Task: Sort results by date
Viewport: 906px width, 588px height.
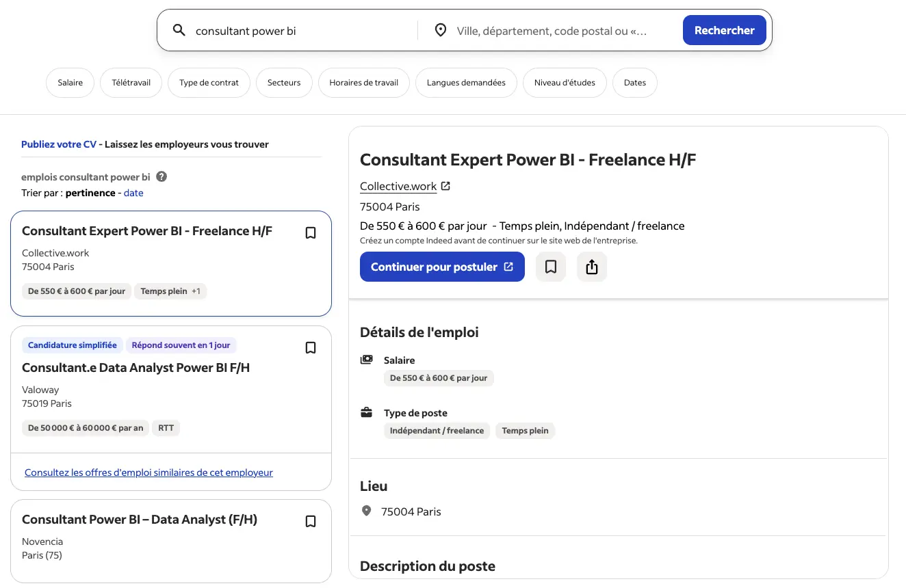Action: 133,193
